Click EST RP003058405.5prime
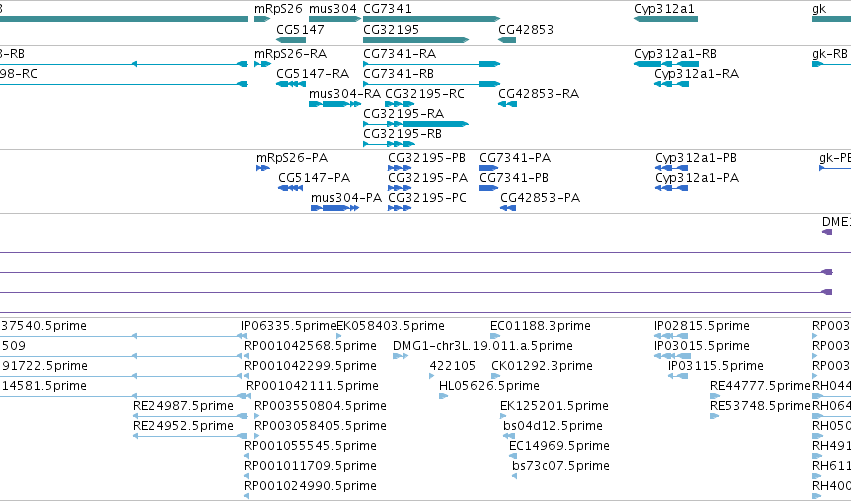The image size is (851, 501). 320,427
